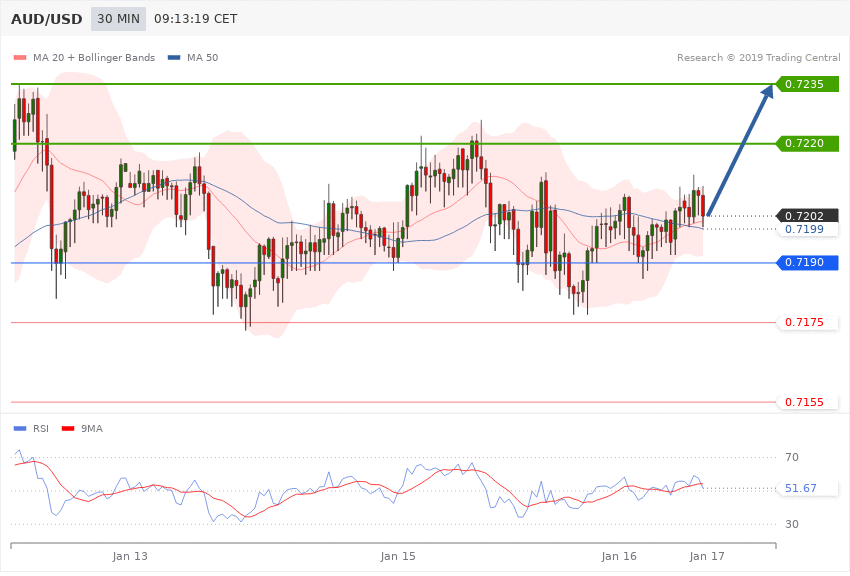
Task: Click the Research © 2019 Trading Central credit
Action: (758, 57)
